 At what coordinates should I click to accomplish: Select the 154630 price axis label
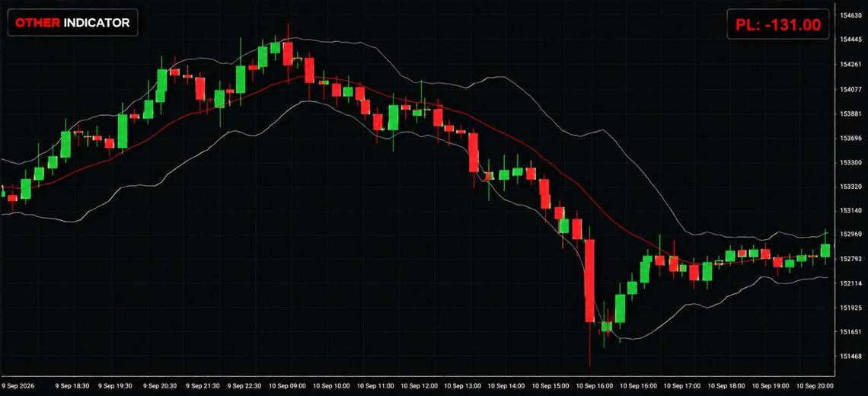tap(851, 15)
